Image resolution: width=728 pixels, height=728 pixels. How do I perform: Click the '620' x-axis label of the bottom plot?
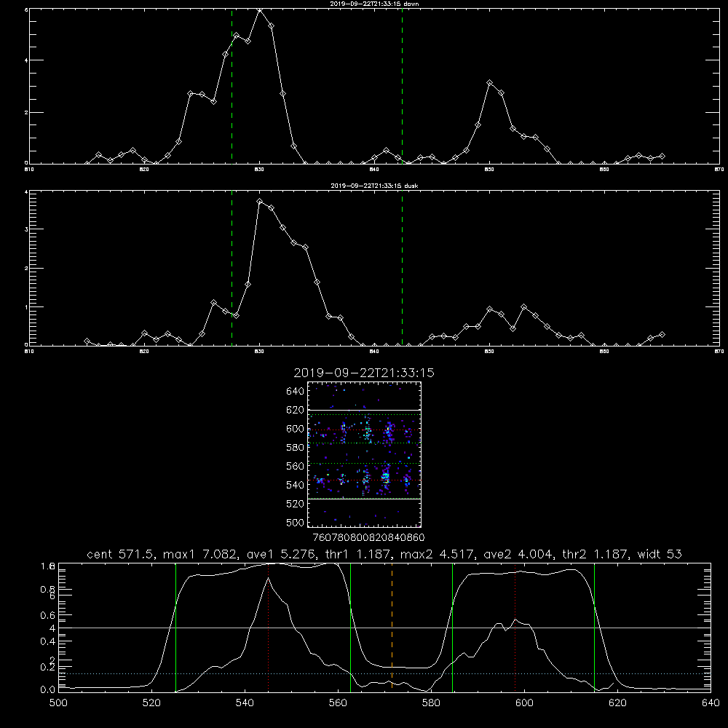(617, 703)
